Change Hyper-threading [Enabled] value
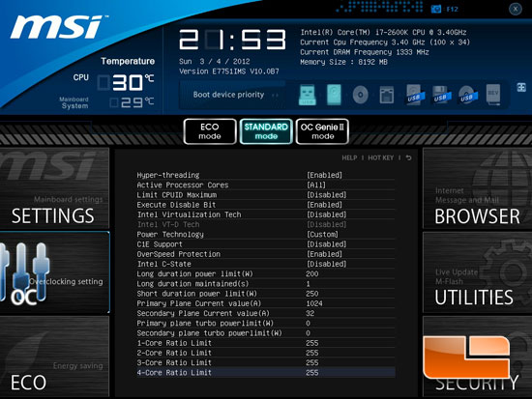532x399 pixels. pyautogui.click(x=324, y=175)
